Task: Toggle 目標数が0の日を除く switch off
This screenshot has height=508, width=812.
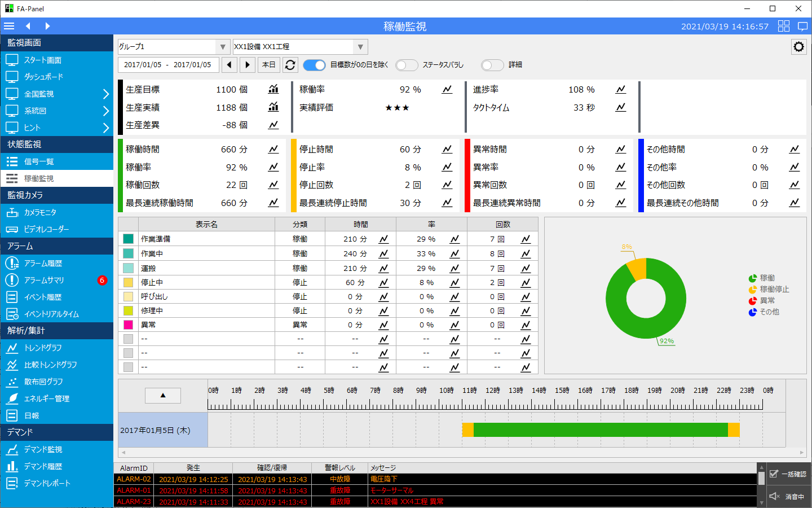Action: click(x=315, y=65)
